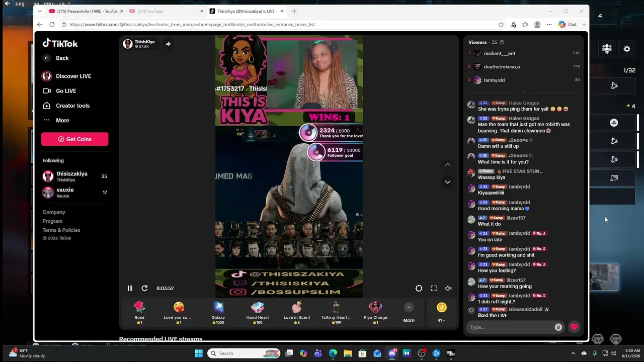Open vauxie in the Following list
This screenshot has height=362, width=644.
pos(74,192)
